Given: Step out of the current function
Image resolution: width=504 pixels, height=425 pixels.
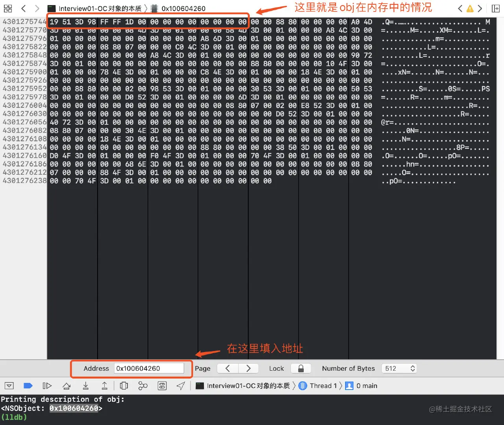Looking at the screenshot, I should [x=105, y=386].
